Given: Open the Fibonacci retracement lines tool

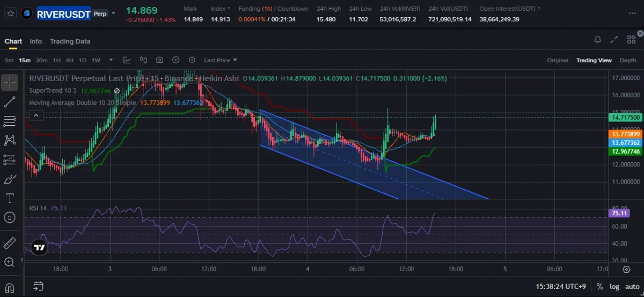Looking at the screenshot, I should pyautogui.click(x=10, y=121).
